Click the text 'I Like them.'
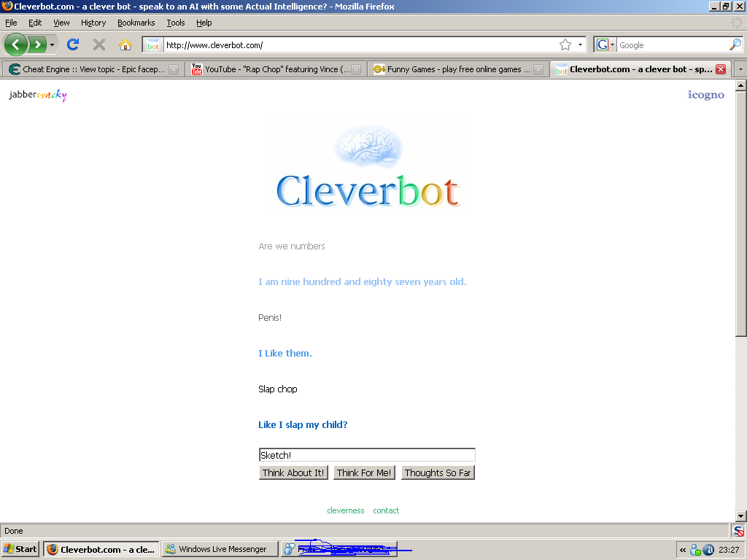This screenshot has height=560, width=747. (x=285, y=354)
